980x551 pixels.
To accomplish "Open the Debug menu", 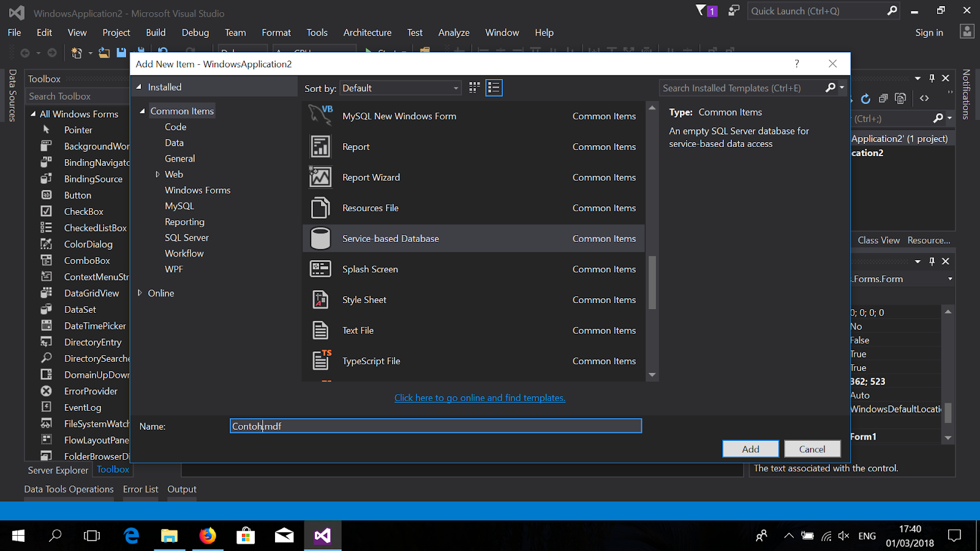I will click(x=195, y=32).
